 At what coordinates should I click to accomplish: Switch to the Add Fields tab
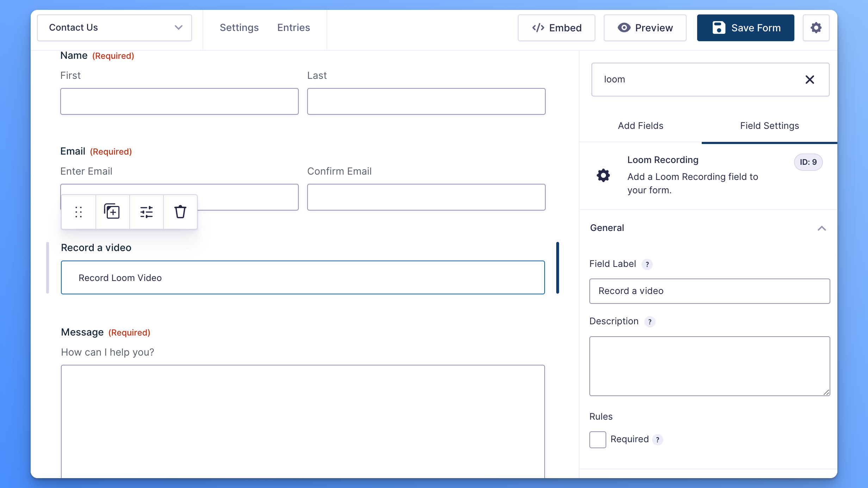(640, 126)
